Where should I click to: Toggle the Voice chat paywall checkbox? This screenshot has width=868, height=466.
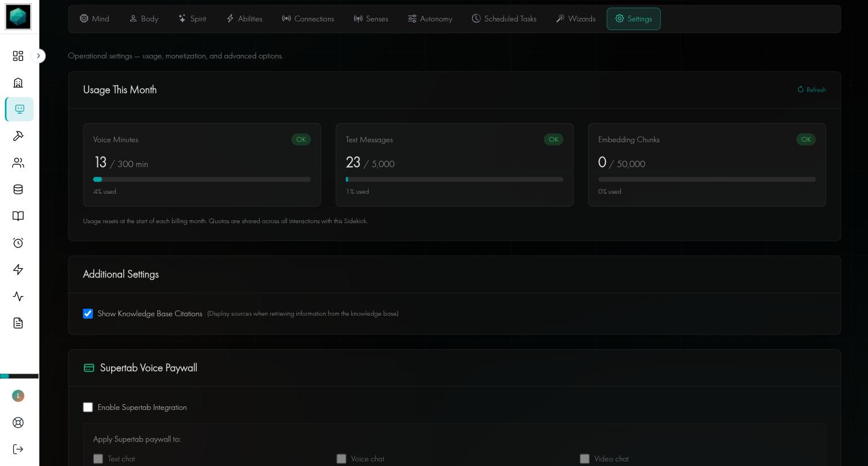tap(341, 458)
